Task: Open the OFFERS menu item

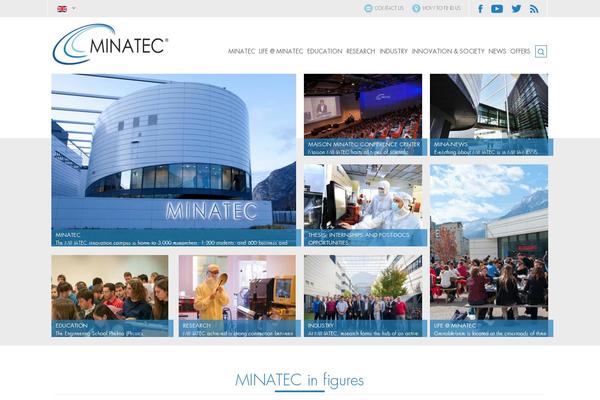Action: pyautogui.click(x=520, y=51)
